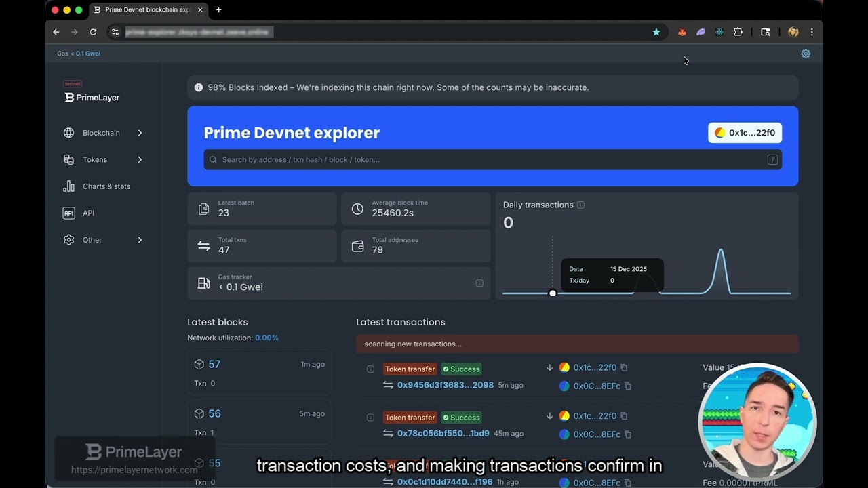The height and width of the screenshot is (488, 868).
Task: Open block 55
Action: tap(214, 463)
